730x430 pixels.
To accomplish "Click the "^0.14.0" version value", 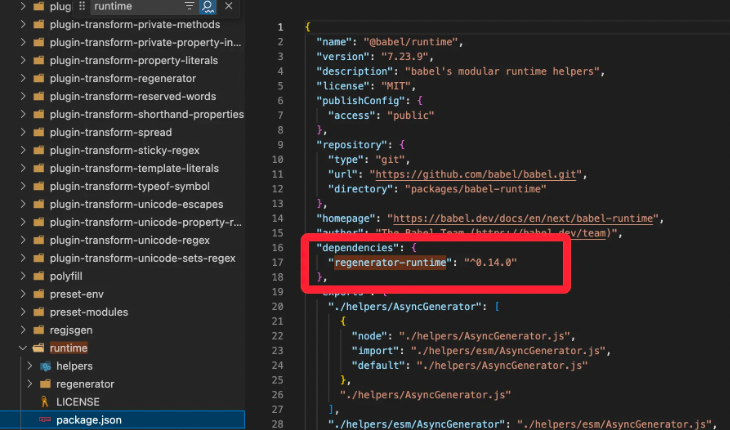I will pos(490,262).
